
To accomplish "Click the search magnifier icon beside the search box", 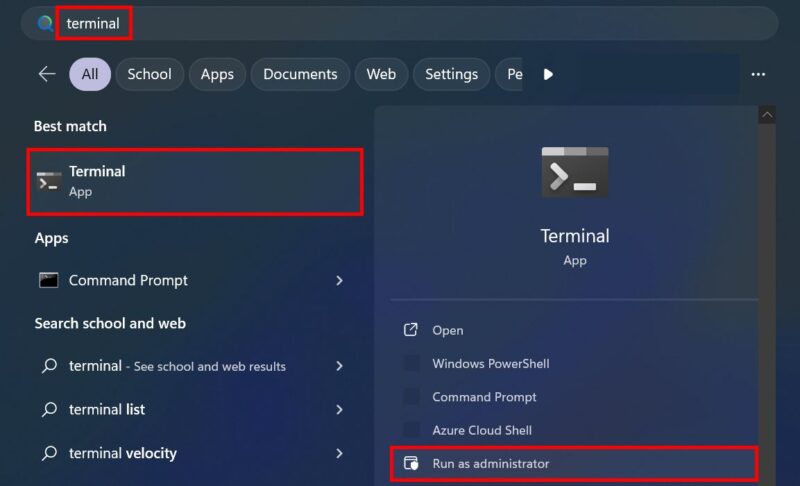I will (45, 23).
